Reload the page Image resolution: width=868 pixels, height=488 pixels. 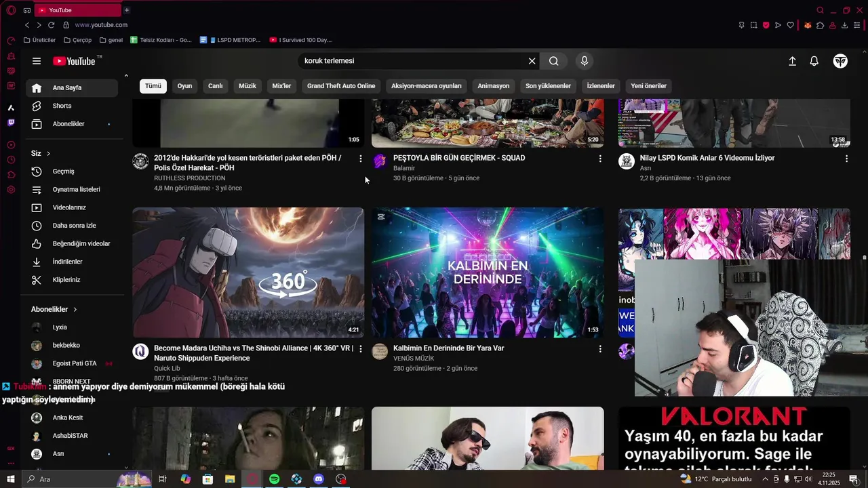pos(51,25)
